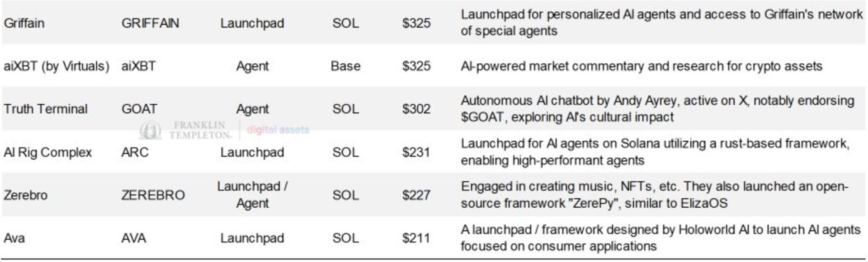Click the GOAT ticker cell
Viewport: 868px width, 262px height.
click(x=139, y=109)
